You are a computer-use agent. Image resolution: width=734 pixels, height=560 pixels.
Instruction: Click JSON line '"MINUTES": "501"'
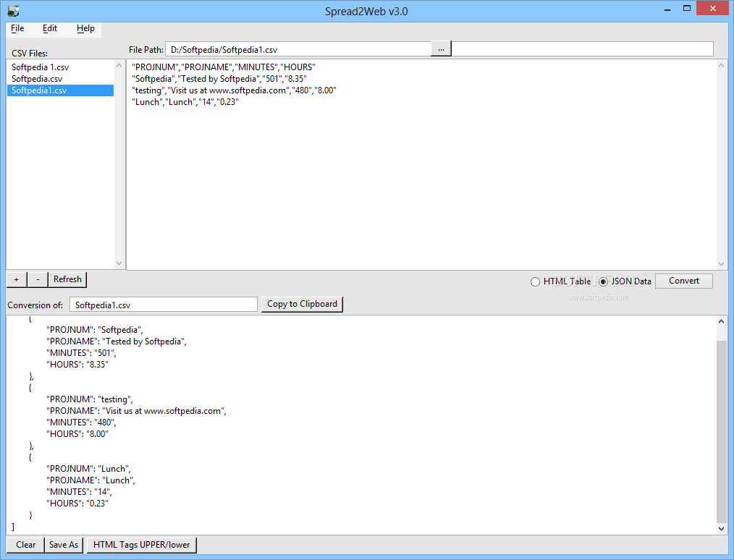click(x=82, y=353)
